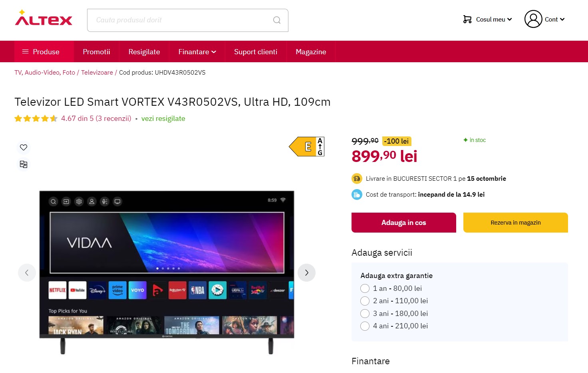This screenshot has height=373, width=588.
Task: Open the Produse hamburger menu
Action: (44, 52)
